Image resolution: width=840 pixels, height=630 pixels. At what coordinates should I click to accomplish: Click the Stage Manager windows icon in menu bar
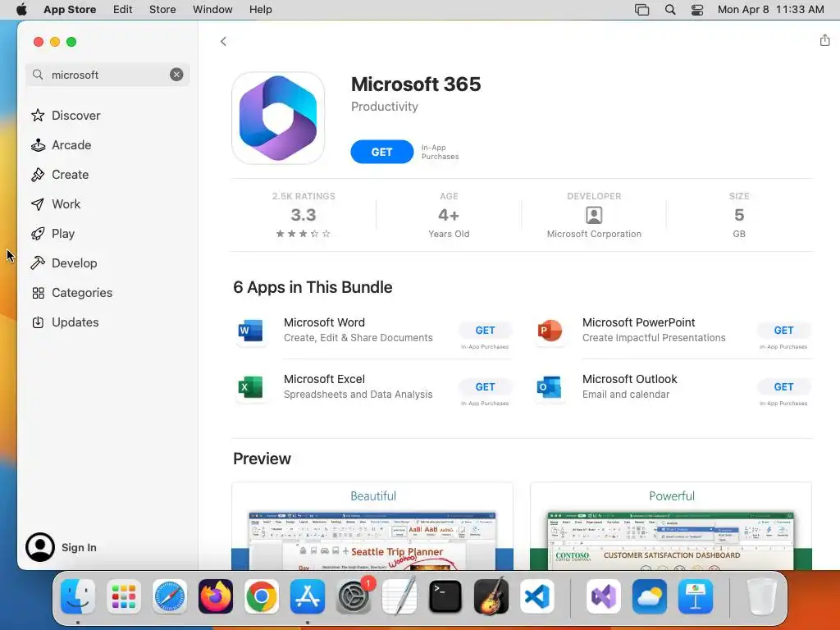(641, 10)
